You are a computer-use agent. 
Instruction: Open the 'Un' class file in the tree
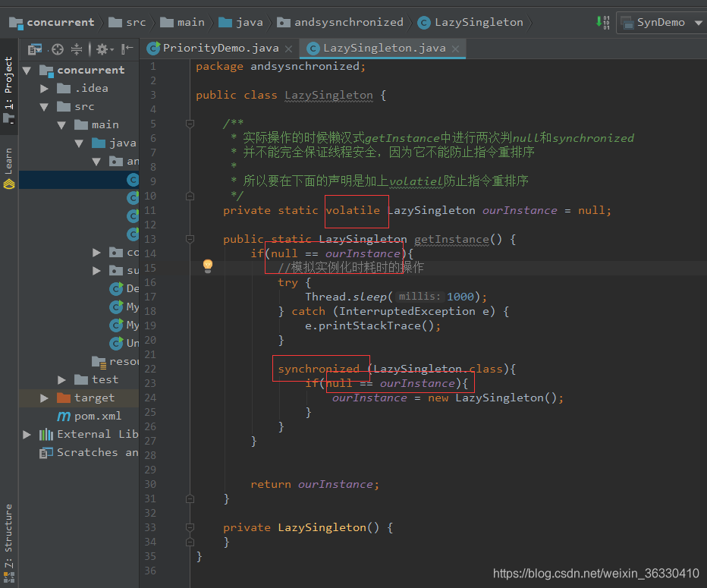[124, 343]
